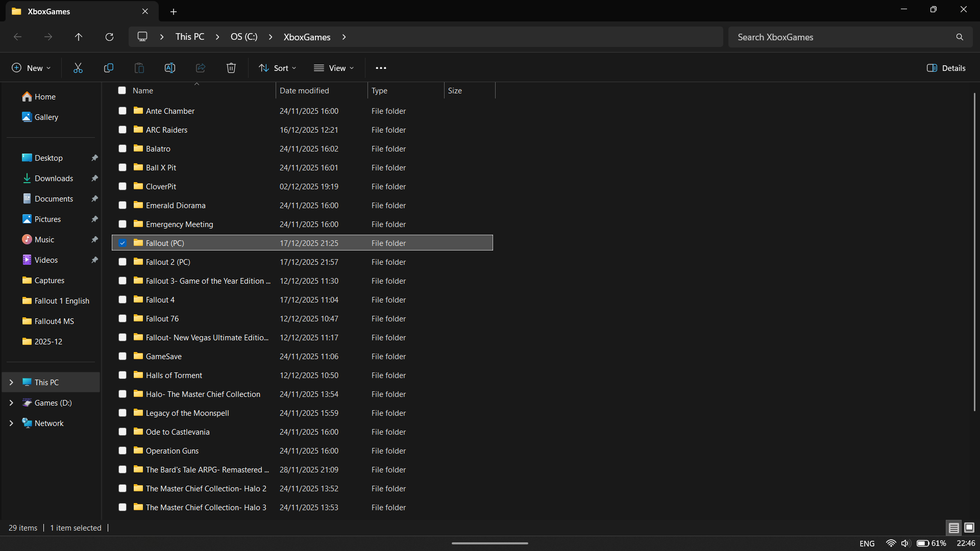This screenshot has width=980, height=551.
Task: Cut the selected Fallout (PC) folder
Action: click(x=78, y=67)
